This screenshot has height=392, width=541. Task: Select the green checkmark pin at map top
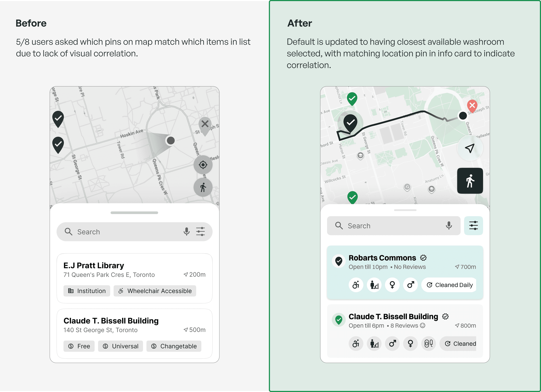tap(352, 98)
